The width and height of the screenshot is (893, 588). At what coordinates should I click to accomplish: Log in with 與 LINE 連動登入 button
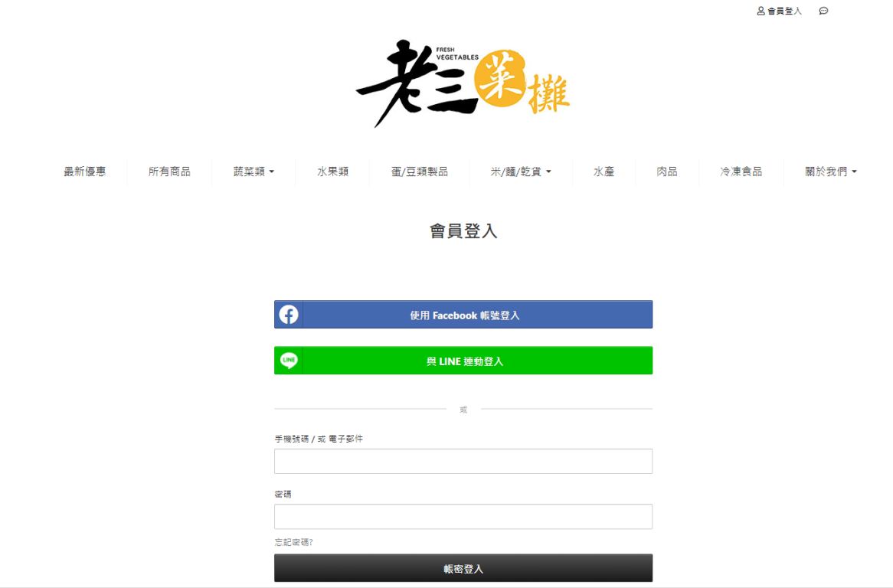click(463, 361)
